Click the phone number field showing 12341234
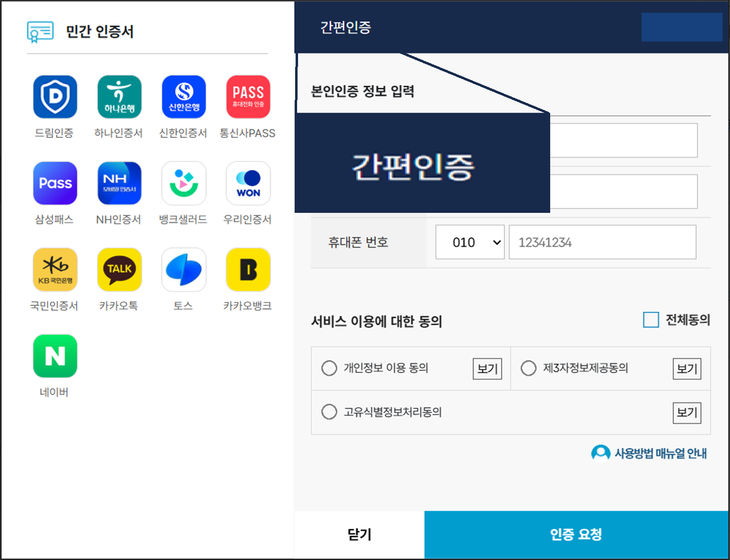 [x=602, y=242]
